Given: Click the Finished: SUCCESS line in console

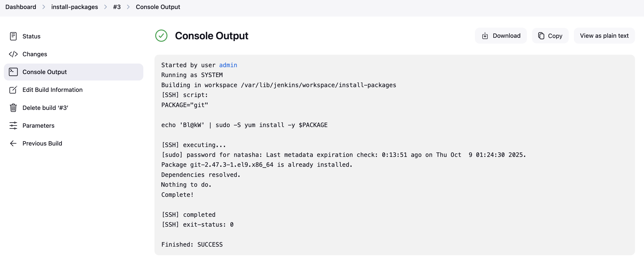Looking at the screenshot, I should click(192, 244).
